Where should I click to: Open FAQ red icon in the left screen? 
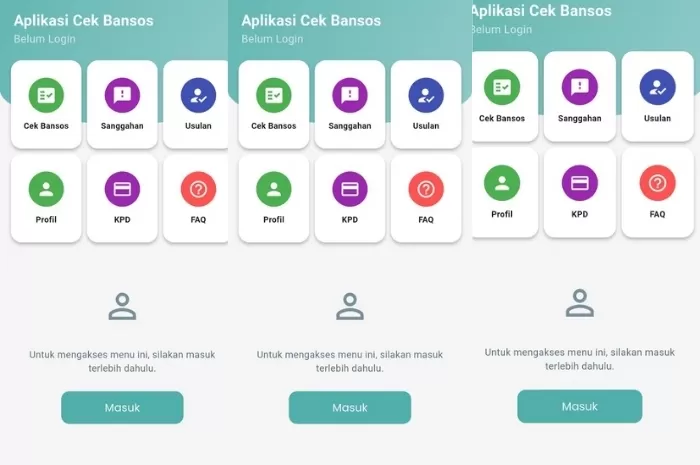pos(198,189)
